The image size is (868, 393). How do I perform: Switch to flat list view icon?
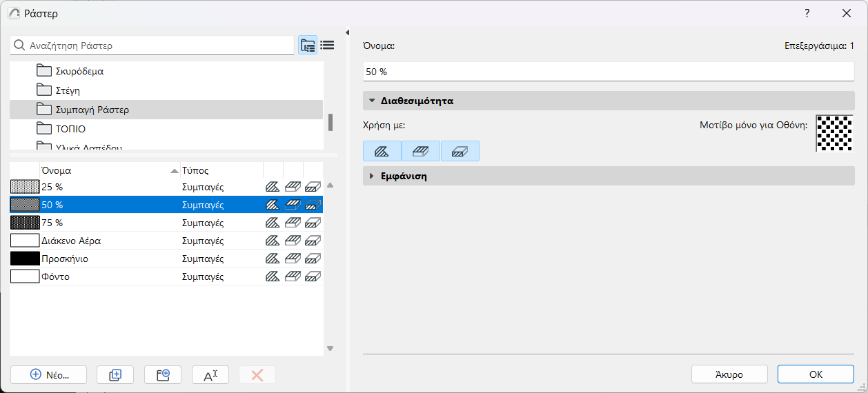tap(327, 46)
